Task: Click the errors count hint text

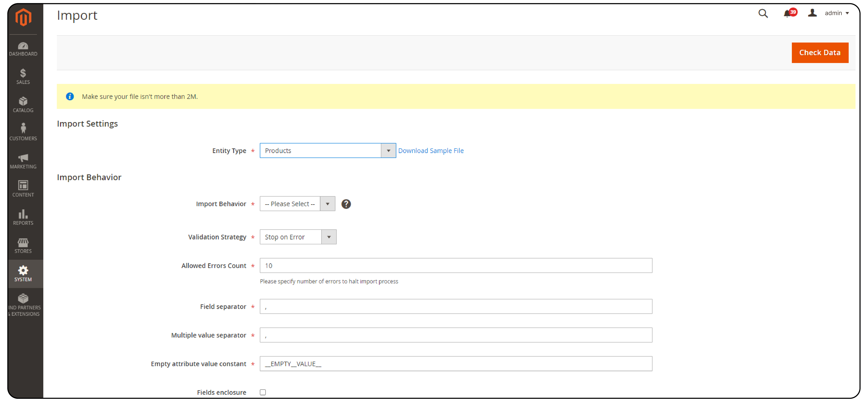Action: pos(329,282)
